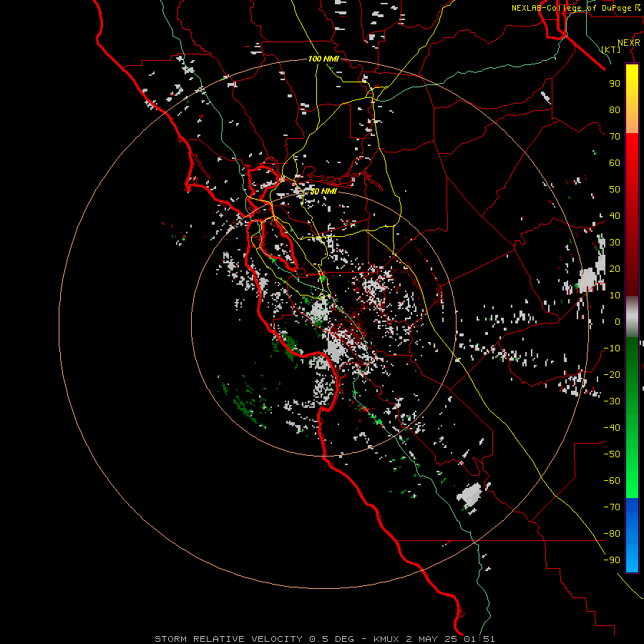Click the "50 NMI" range ring label
Image resolution: width=644 pixels, height=644 pixels.
pos(323,191)
